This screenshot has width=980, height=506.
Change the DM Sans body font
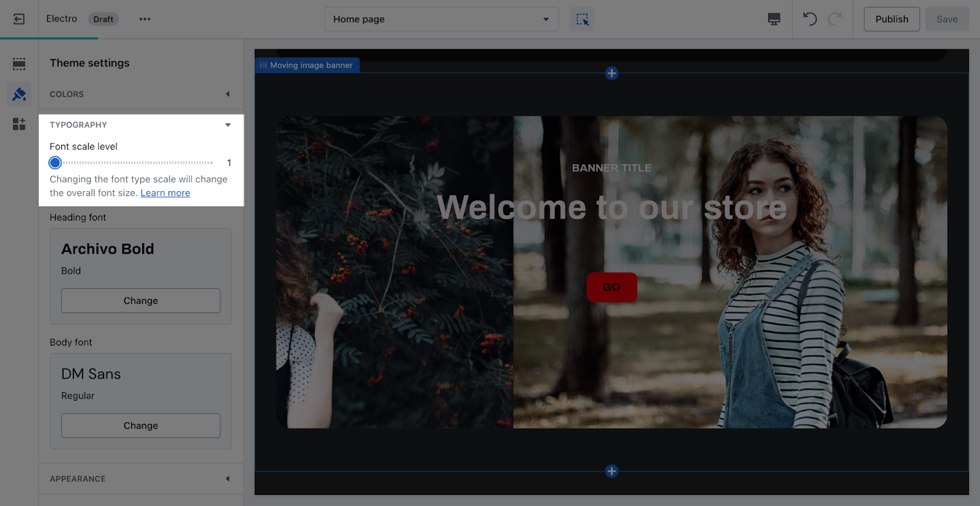141,426
